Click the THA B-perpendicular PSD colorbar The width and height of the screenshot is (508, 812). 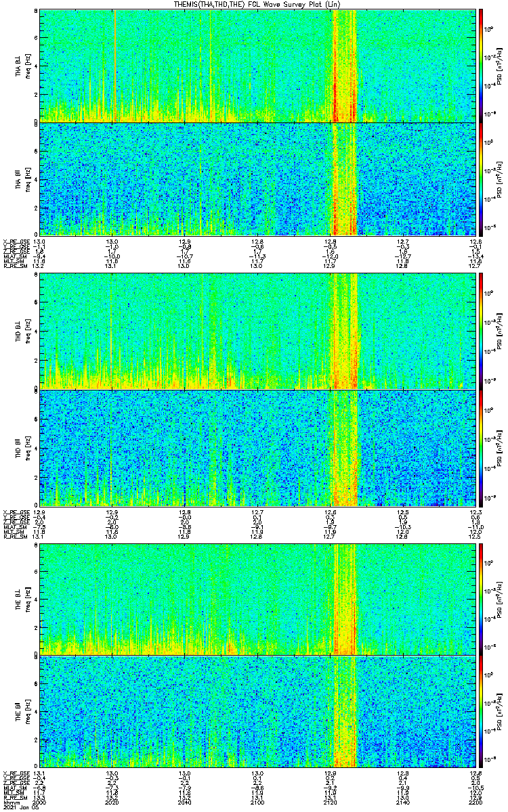[x=481, y=65]
